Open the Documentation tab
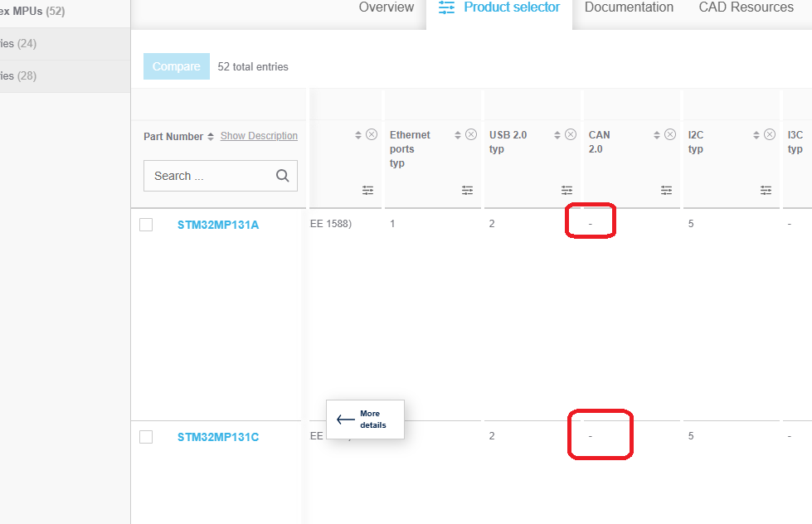The image size is (812, 524). [629, 7]
